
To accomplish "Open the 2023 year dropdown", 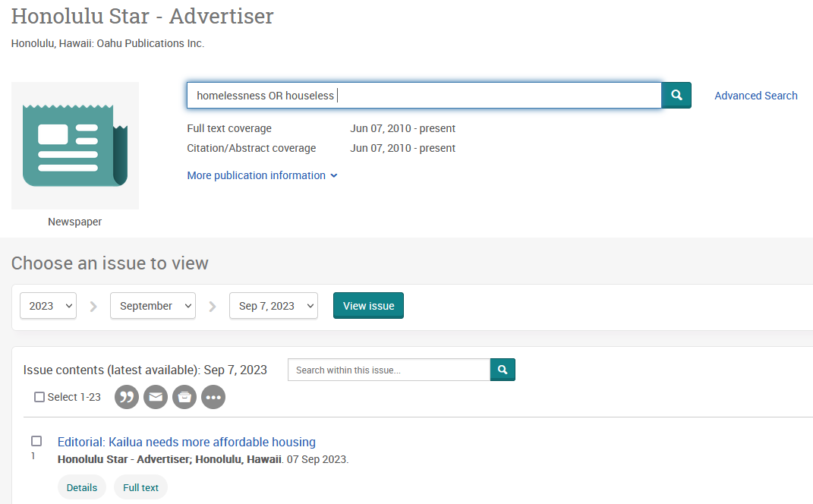I will pyautogui.click(x=49, y=306).
